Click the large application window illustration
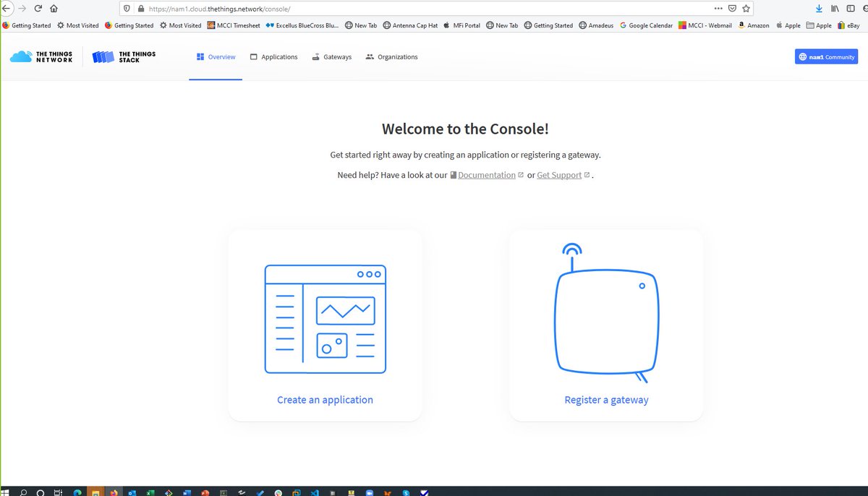Image resolution: width=868 pixels, height=496 pixels. point(325,319)
